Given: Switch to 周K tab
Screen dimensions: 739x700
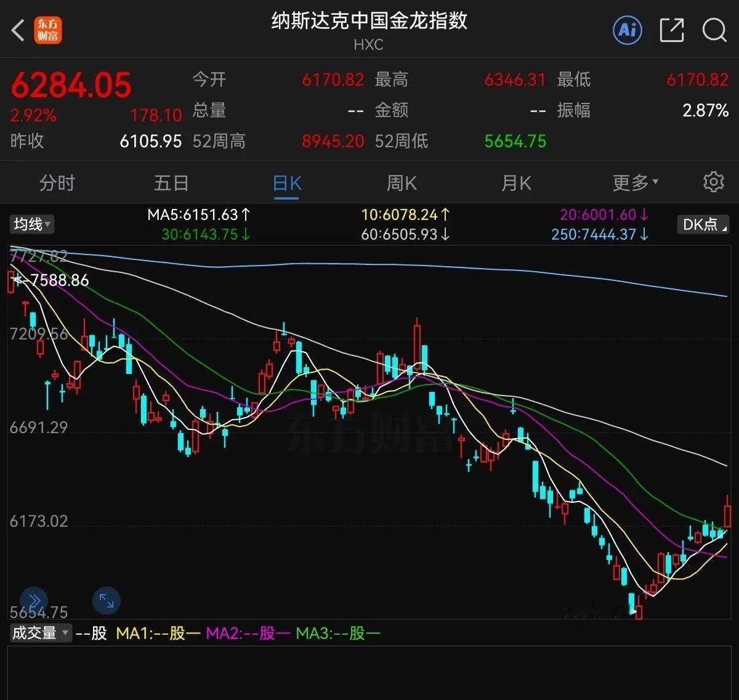Looking at the screenshot, I should point(402,183).
